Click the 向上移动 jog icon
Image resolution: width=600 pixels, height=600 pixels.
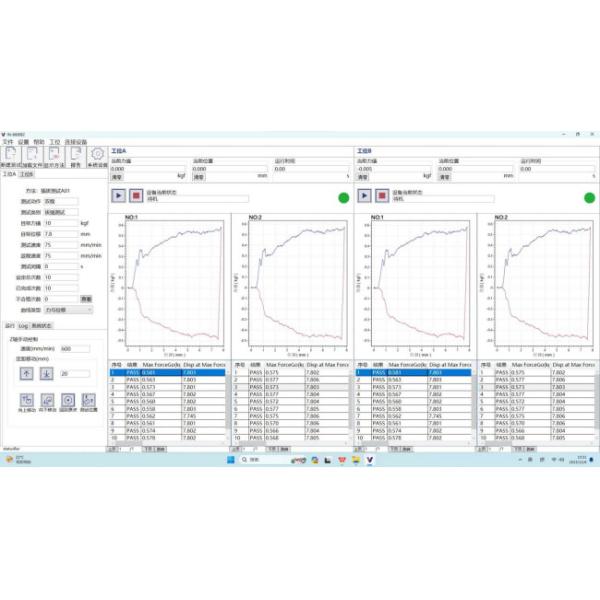pos(27,400)
